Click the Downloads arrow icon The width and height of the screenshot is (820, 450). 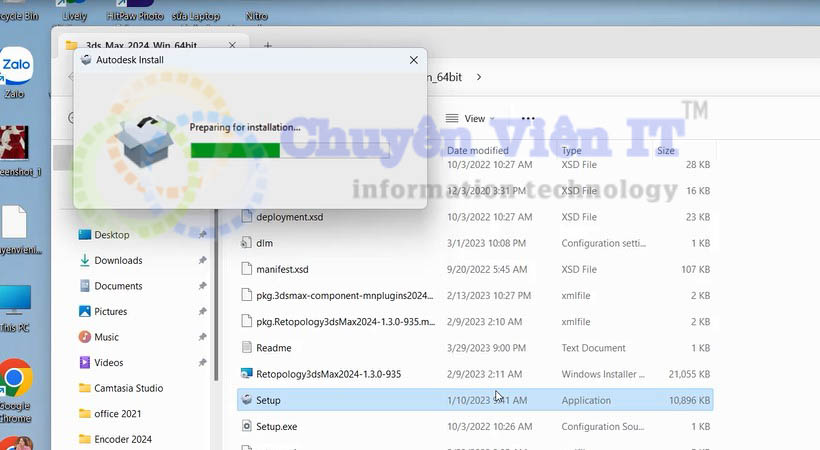point(84,260)
